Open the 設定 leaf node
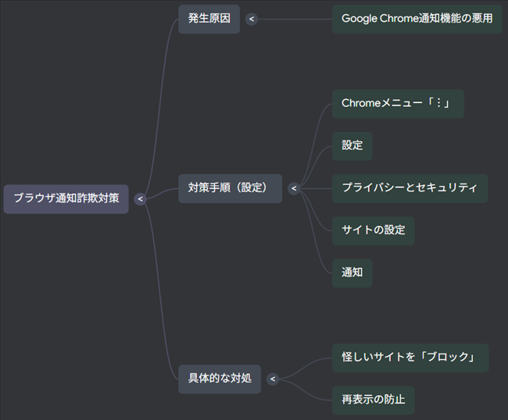Viewport: 508px width, 420px height. [x=352, y=146]
